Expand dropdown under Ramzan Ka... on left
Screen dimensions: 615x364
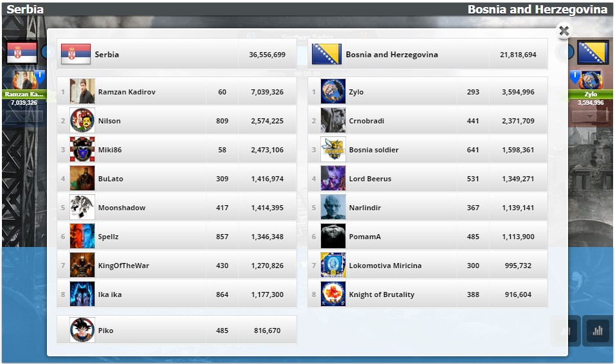(24, 116)
